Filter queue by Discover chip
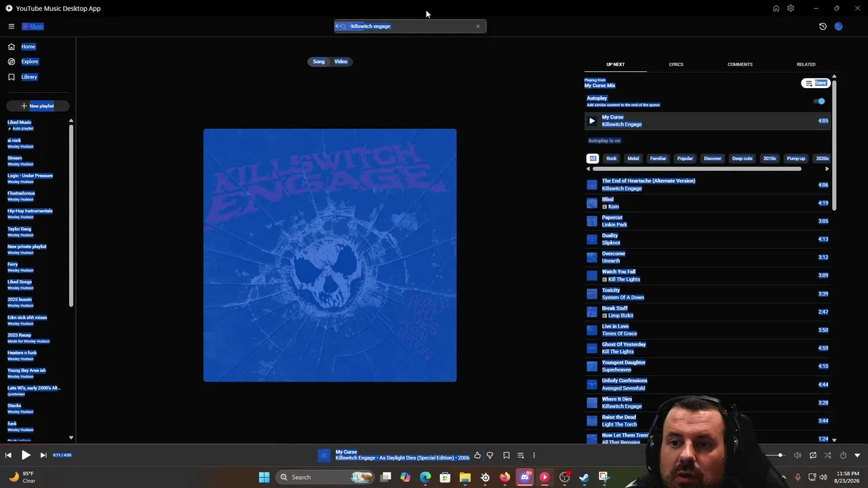Screen dimensions: 868x488 coord(713,159)
